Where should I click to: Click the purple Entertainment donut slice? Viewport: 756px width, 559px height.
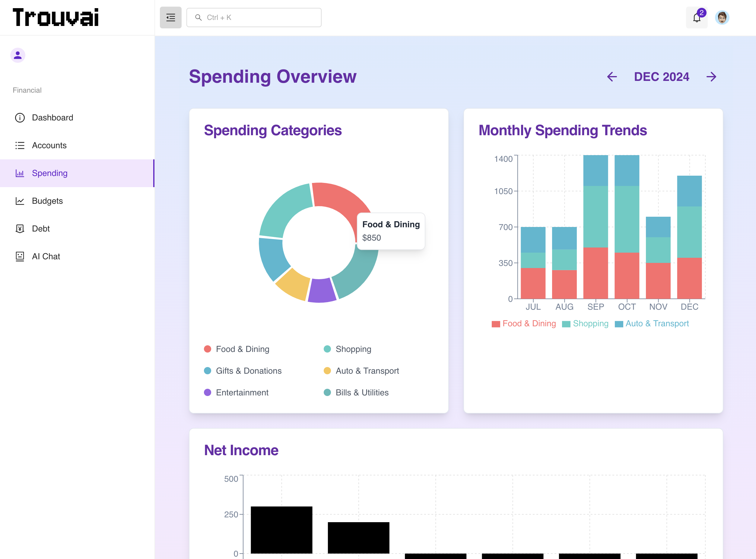[321, 290]
